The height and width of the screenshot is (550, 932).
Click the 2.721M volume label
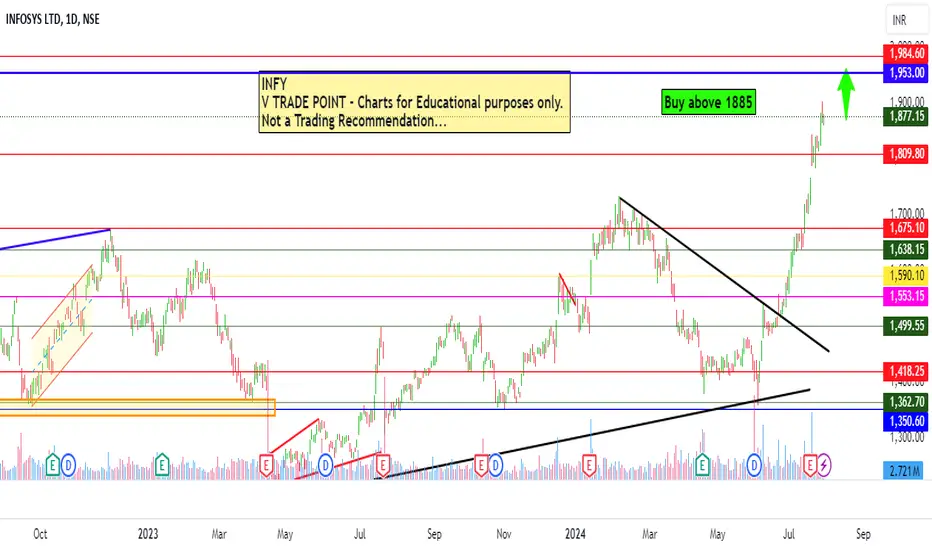tap(903, 472)
